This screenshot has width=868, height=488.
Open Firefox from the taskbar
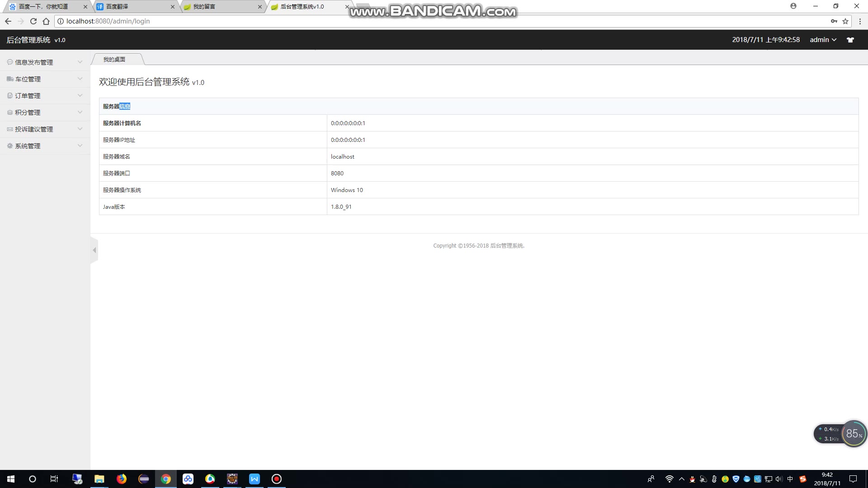point(122,479)
